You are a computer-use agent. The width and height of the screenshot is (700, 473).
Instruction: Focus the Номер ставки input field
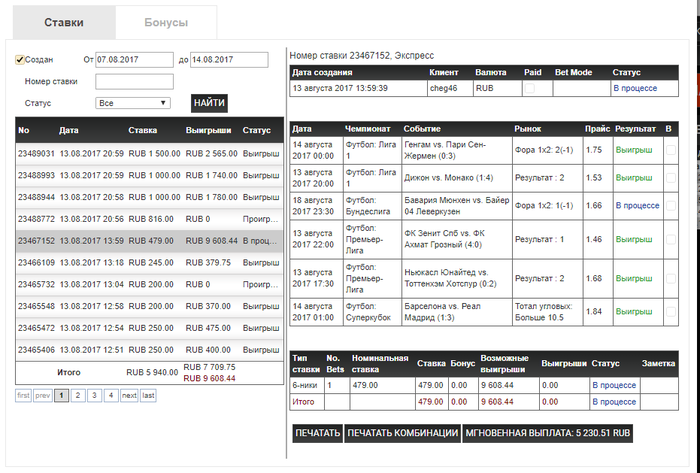coord(134,82)
